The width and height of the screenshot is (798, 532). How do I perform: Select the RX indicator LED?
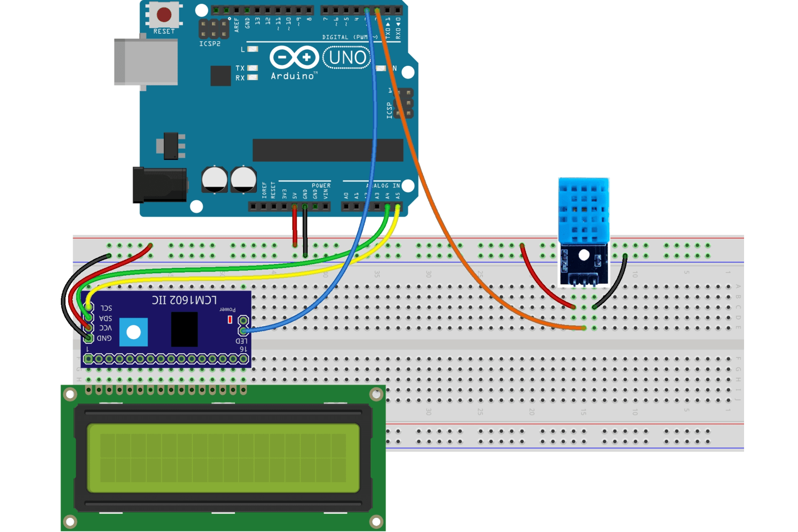(253, 78)
